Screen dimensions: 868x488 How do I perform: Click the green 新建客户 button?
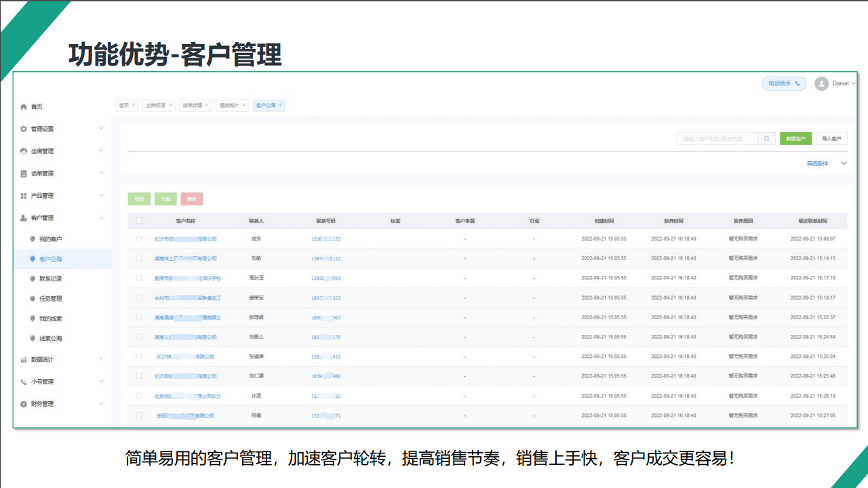pyautogui.click(x=795, y=139)
